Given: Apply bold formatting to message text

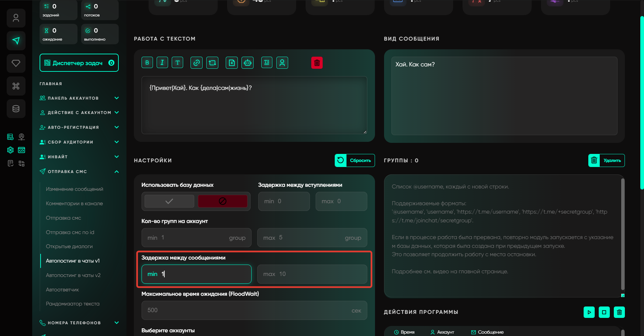Looking at the screenshot, I should tap(147, 63).
